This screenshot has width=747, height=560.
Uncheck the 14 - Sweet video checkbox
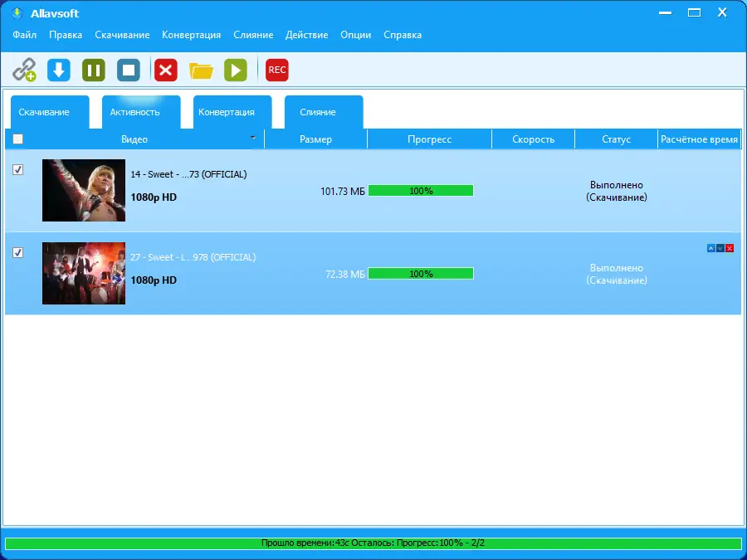17,169
